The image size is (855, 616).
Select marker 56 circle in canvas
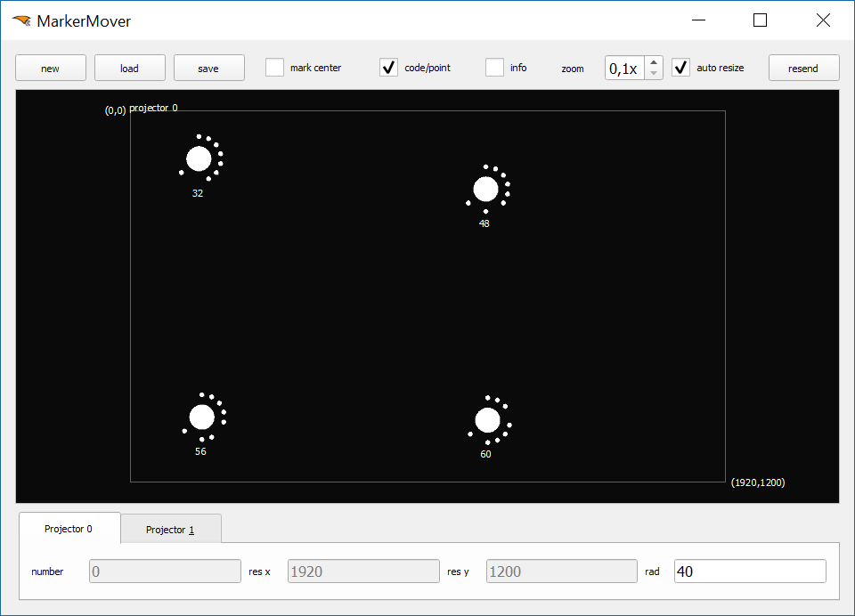pos(202,417)
